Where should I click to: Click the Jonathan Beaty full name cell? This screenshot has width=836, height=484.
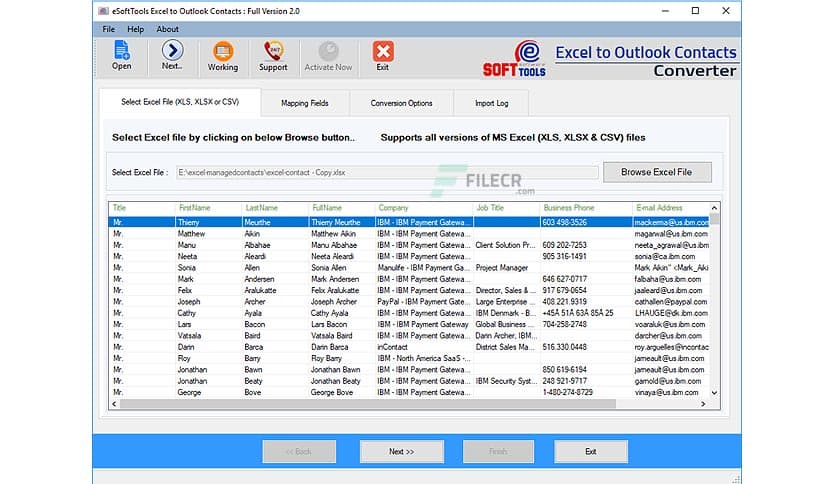(341, 381)
